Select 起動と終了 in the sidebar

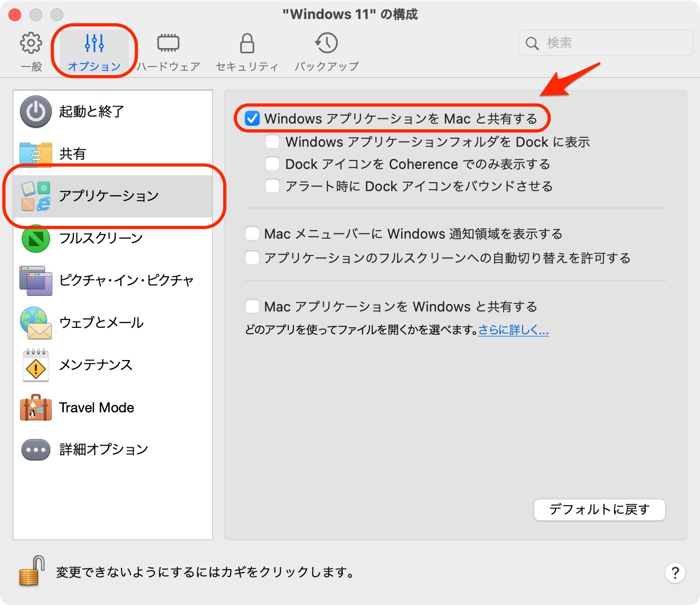click(113, 111)
